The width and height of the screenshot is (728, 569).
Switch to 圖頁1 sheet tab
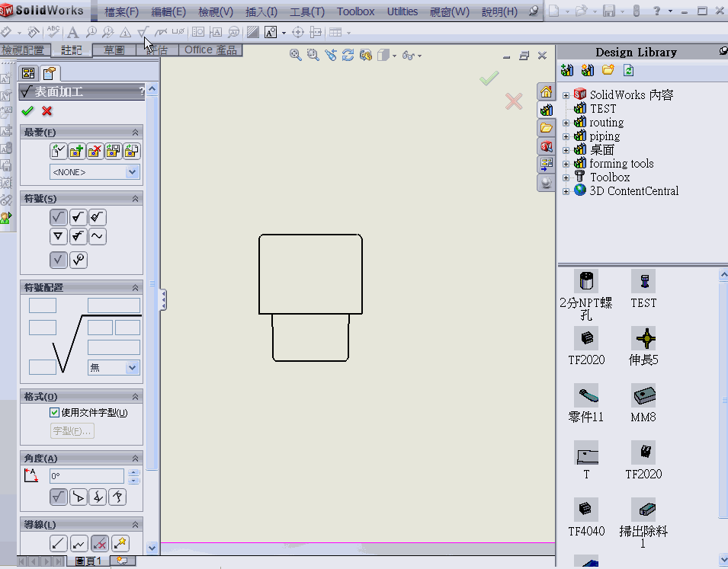click(x=88, y=561)
